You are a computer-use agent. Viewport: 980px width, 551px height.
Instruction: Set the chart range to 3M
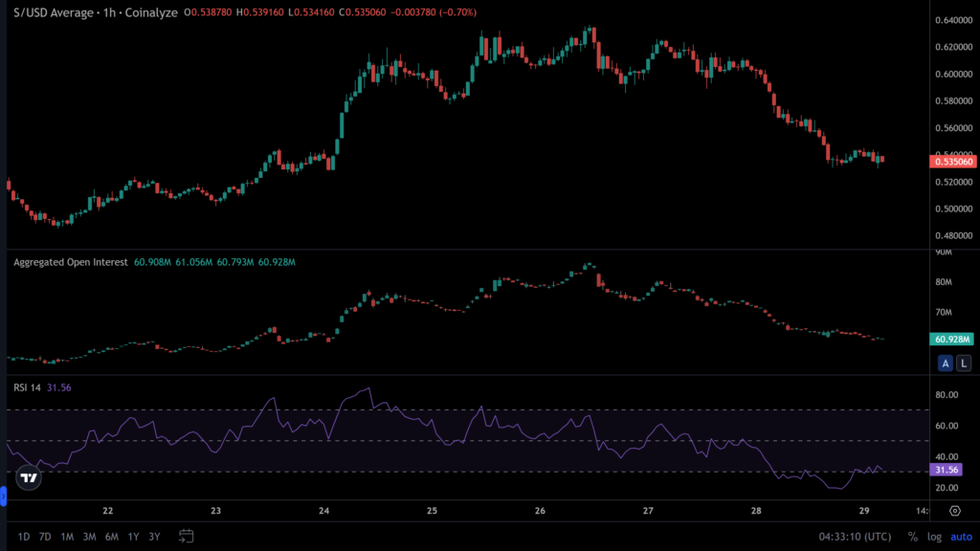click(89, 537)
